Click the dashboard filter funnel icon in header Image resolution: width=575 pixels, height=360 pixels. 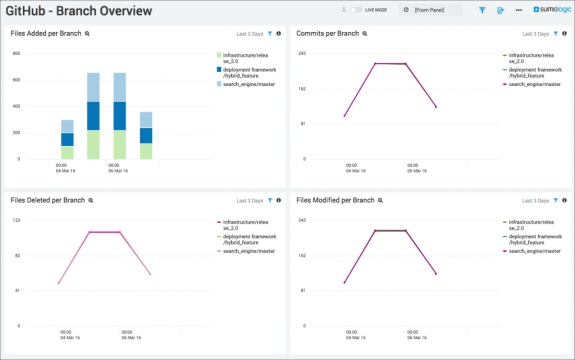(482, 10)
